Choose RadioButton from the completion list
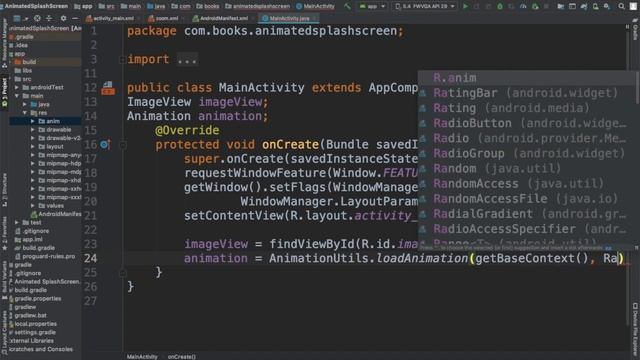Screen dimensions: 640x360 point(527,123)
